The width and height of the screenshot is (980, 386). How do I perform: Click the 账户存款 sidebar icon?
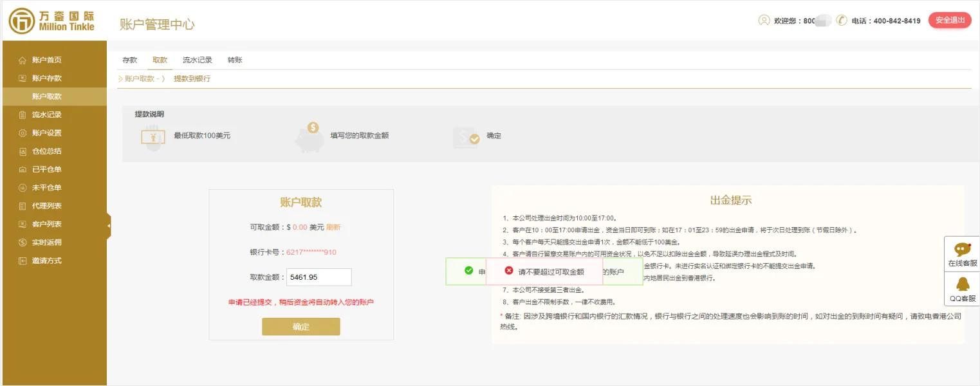point(23,78)
